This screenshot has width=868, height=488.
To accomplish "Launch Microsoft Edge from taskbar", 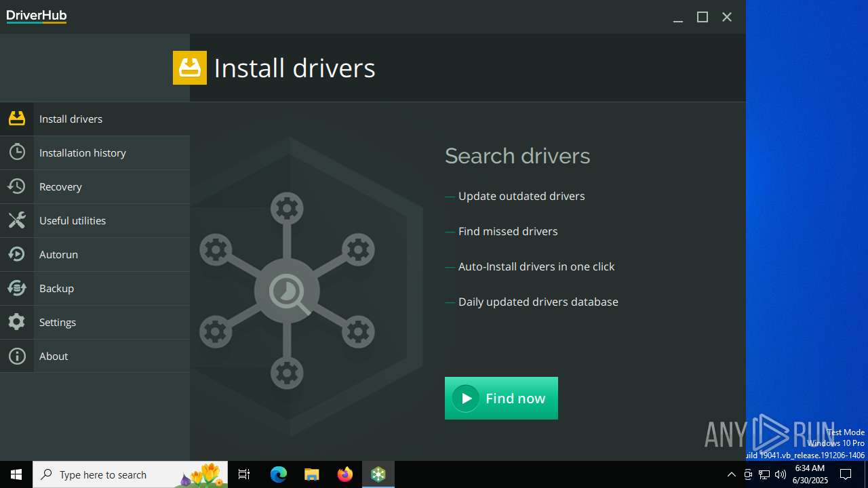I will 279,474.
